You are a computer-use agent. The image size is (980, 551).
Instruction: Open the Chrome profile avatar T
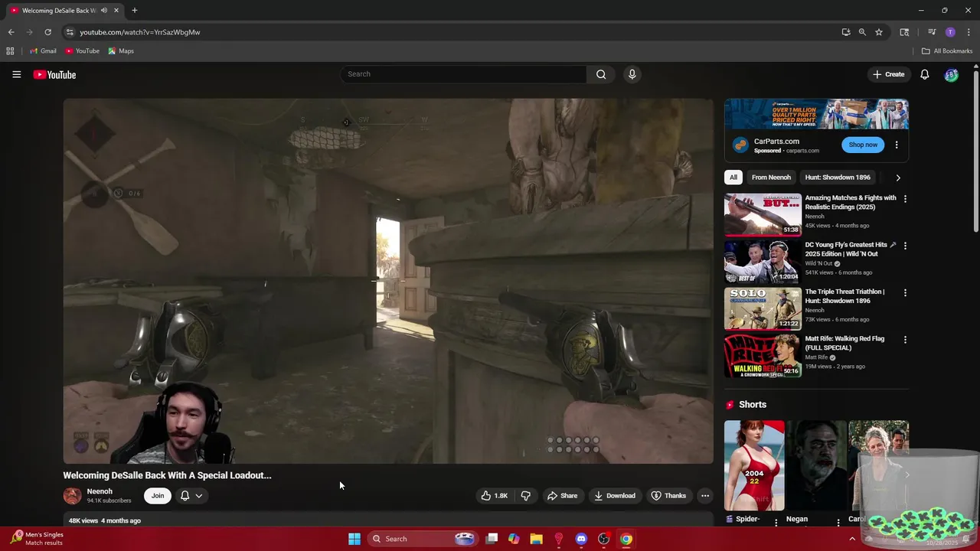point(950,32)
